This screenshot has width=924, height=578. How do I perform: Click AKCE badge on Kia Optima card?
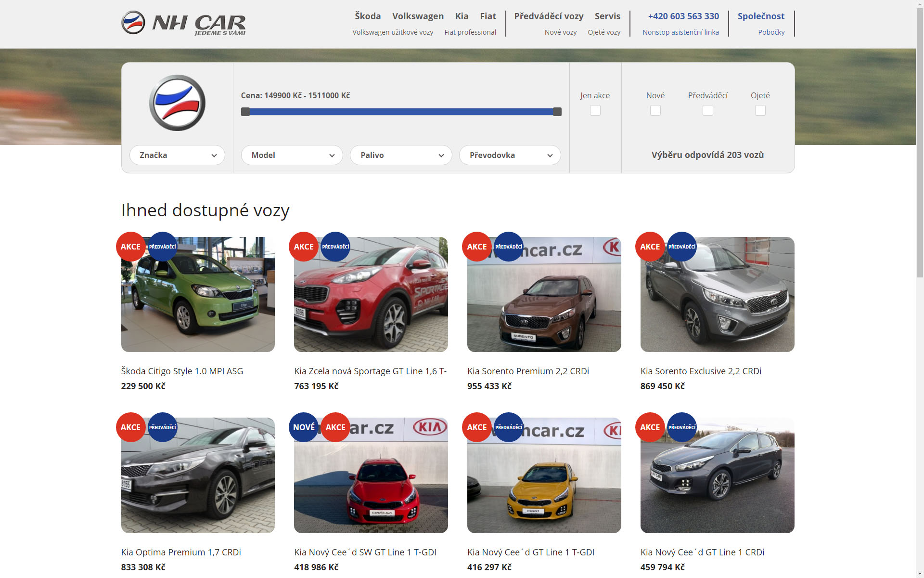pos(131,427)
